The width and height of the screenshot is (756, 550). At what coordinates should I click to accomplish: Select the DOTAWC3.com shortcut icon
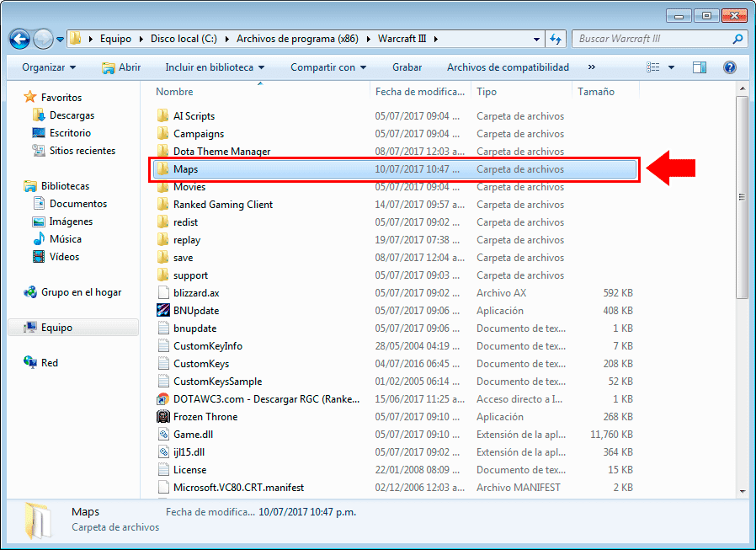point(163,399)
